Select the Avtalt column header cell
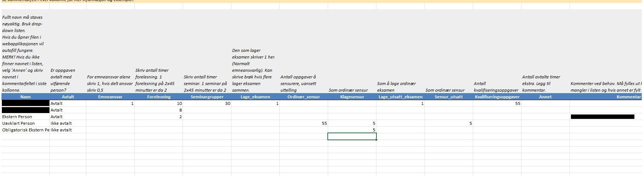The image size is (644, 180). tap(68, 97)
